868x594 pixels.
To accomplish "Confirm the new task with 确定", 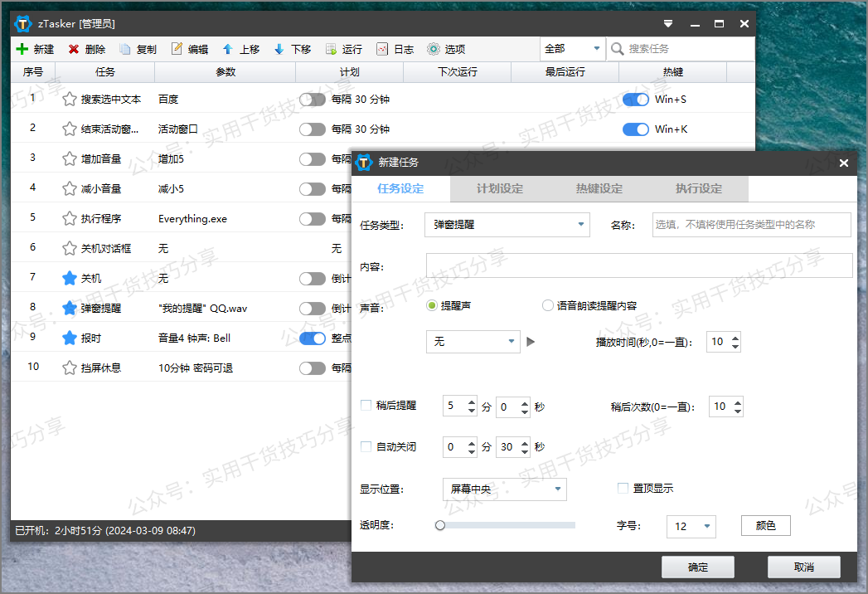I will click(x=697, y=567).
